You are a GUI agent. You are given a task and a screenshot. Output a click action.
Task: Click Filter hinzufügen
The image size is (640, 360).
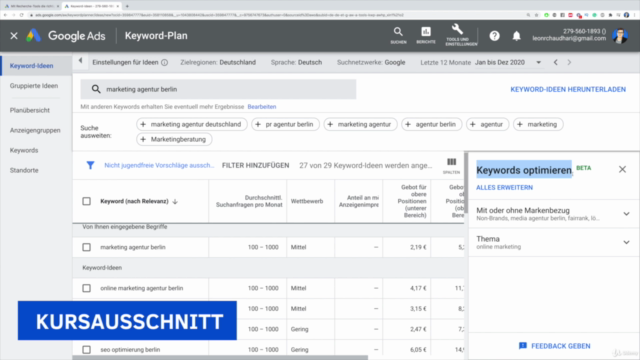[x=256, y=165]
